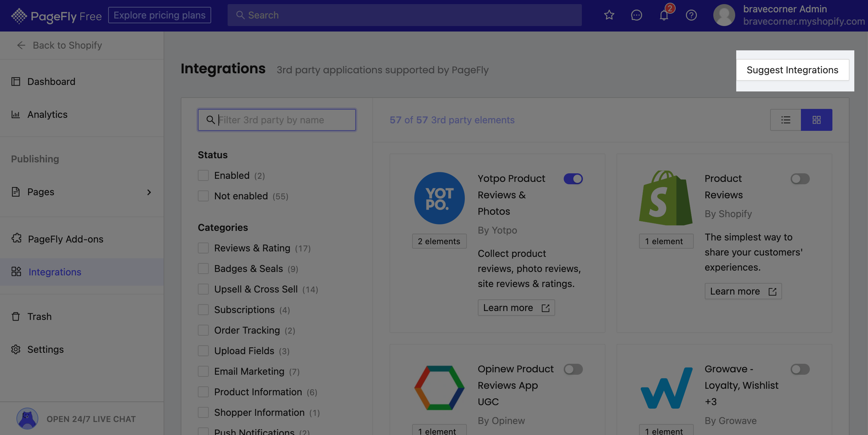Image resolution: width=868 pixels, height=435 pixels.
Task: Click Learn more on Shopify Product Reviews
Action: [x=743, y=291]
